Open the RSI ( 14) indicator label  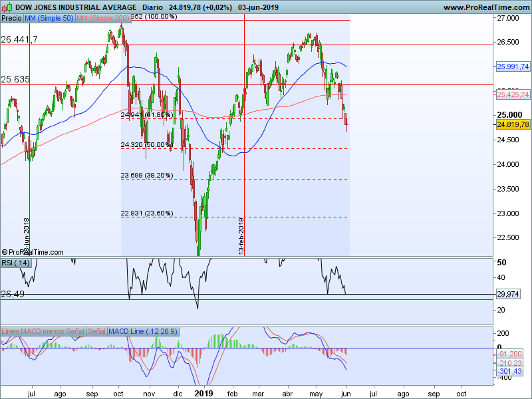click(15, 263)
